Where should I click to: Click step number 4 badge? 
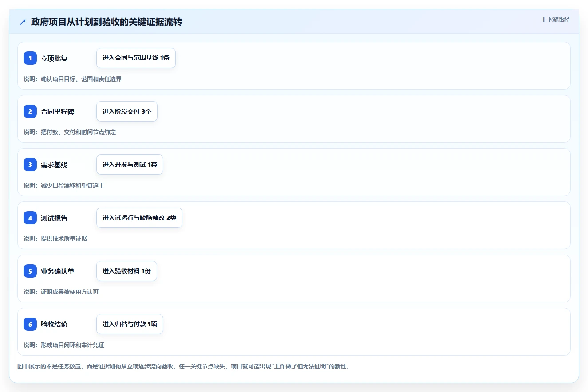pyautogui.click(x=30, y=218)
